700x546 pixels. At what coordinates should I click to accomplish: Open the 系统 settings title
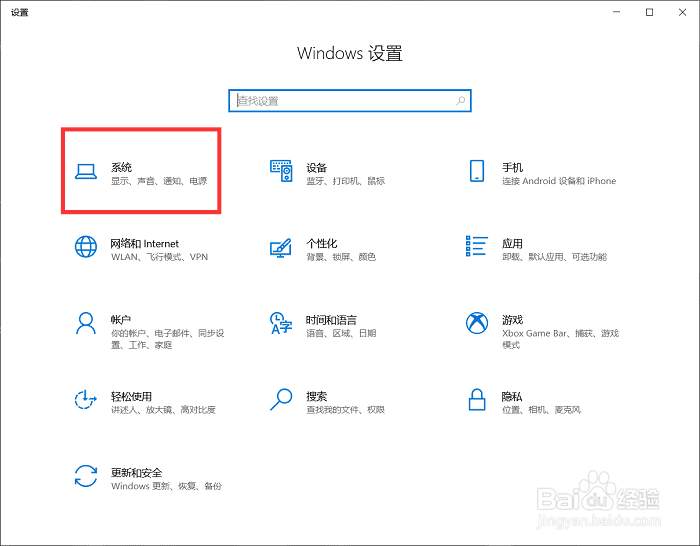(121, 167)
